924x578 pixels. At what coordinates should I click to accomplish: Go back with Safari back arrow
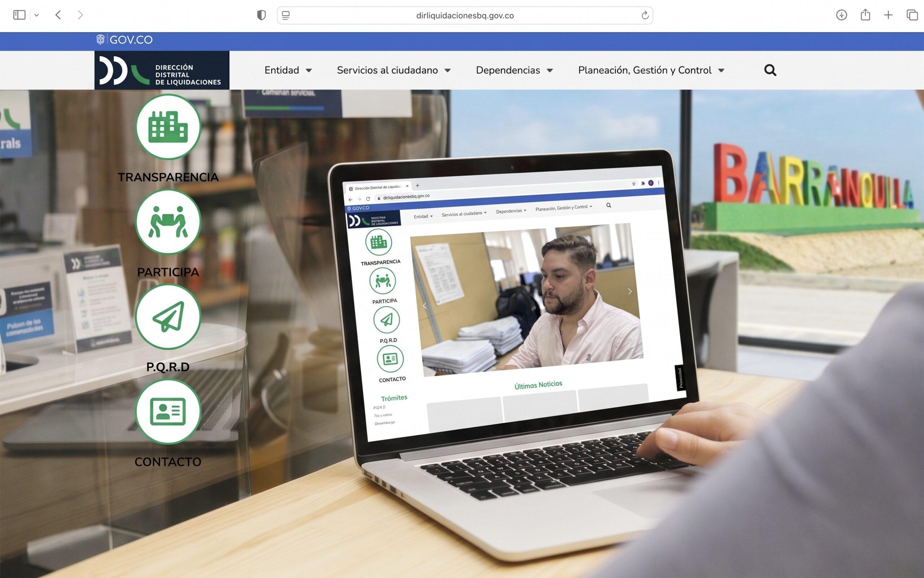click(x=58, y=15)
